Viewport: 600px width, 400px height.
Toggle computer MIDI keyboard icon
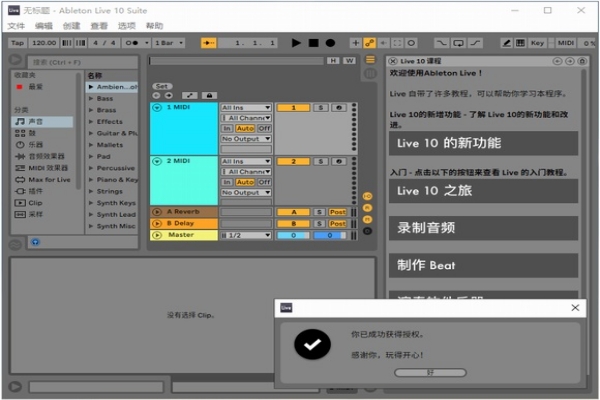520,43
